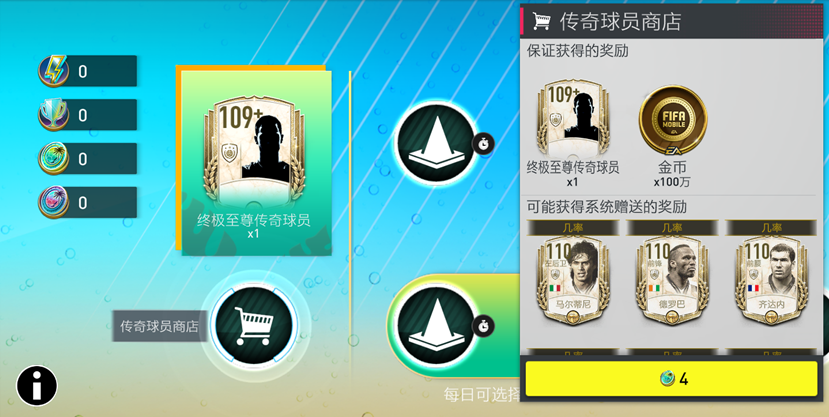Select the pink flamingo coin icon
Screen dimensions: 829x417
coord(53,202)
